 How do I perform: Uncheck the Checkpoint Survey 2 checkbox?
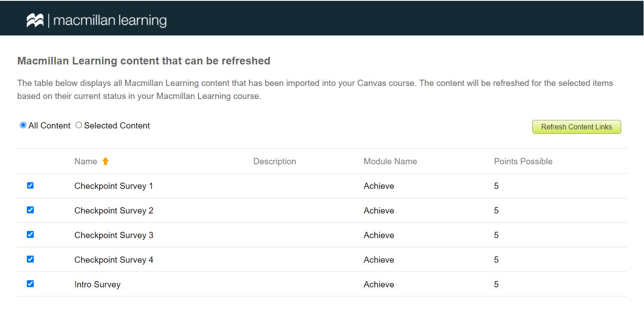coord(30,210)
